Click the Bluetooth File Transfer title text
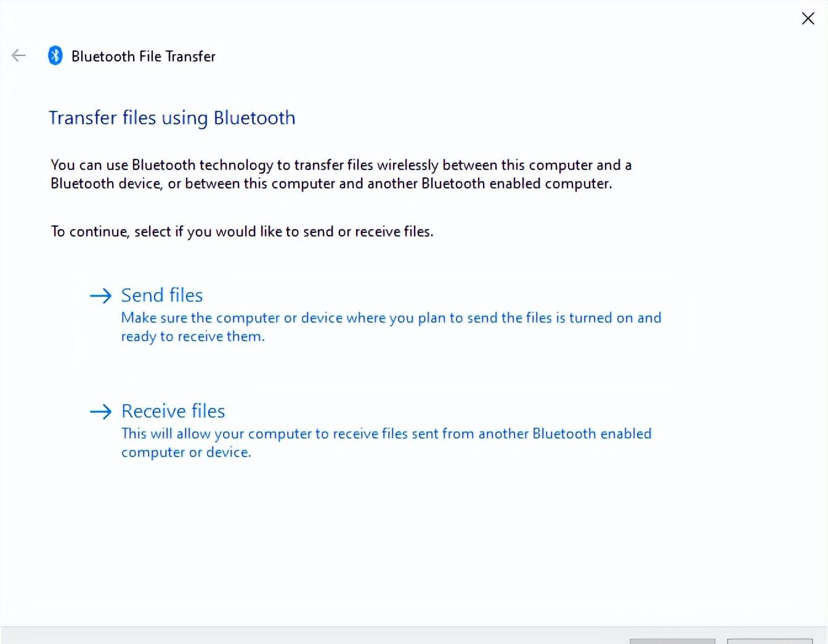This screenshot has height=644, width=828. click(144, 56)
